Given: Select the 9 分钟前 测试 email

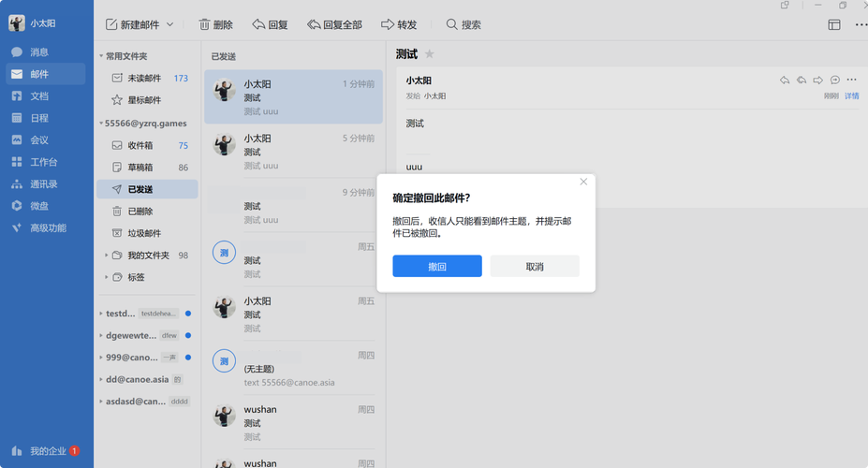Looking at the screenshot, I should click(x=293, y=205).
